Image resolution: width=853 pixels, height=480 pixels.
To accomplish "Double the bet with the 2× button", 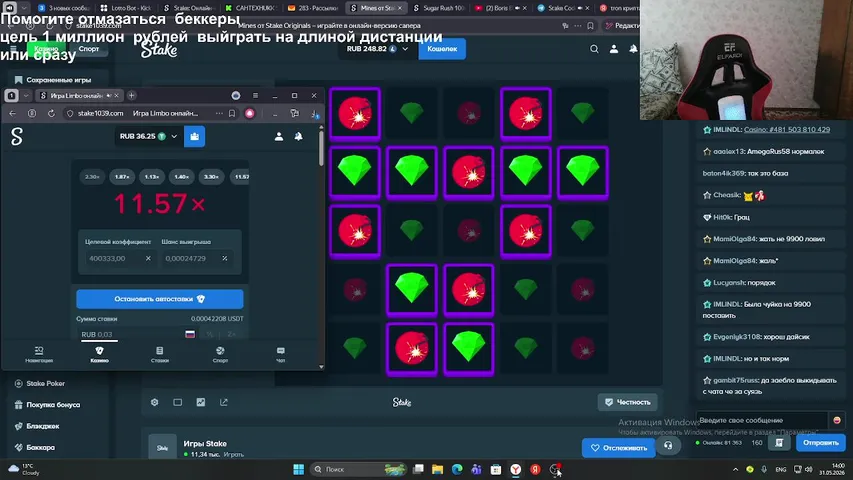I will (x=232, y=334).
